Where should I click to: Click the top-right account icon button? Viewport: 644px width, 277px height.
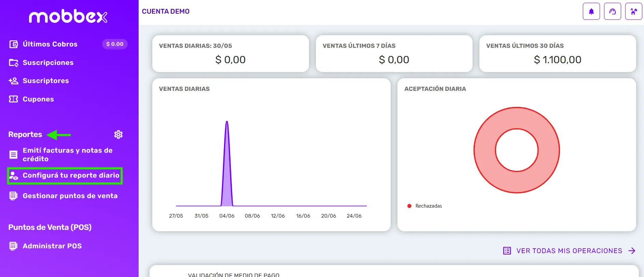[x=634, y=12]
